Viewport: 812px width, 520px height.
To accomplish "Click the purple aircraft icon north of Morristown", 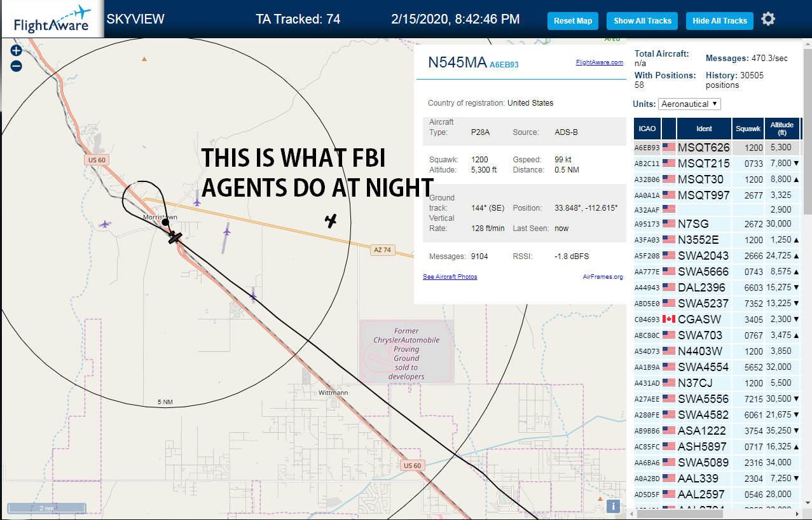I will (196, 202).
